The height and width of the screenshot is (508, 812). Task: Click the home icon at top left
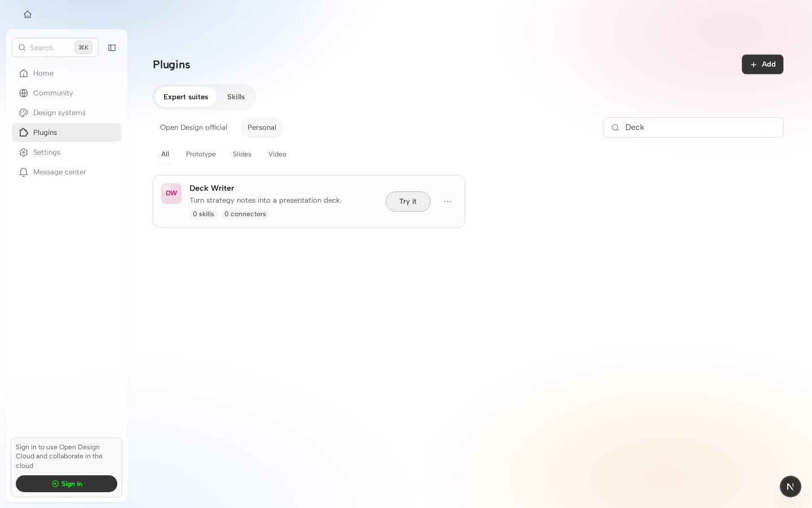click(x=28, y=15)
